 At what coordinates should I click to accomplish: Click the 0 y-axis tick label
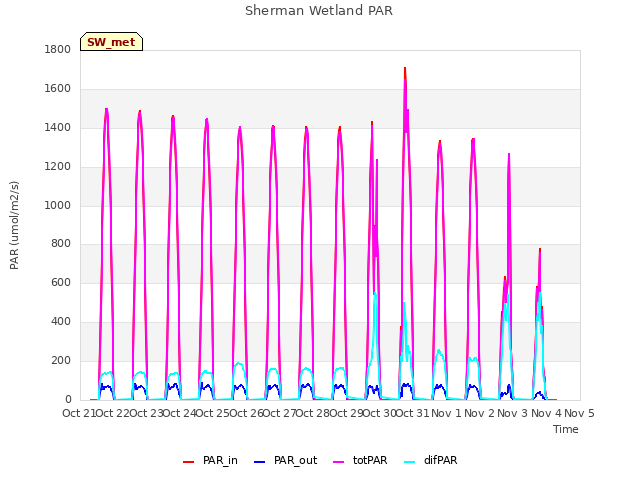click(x=68, y=399)
